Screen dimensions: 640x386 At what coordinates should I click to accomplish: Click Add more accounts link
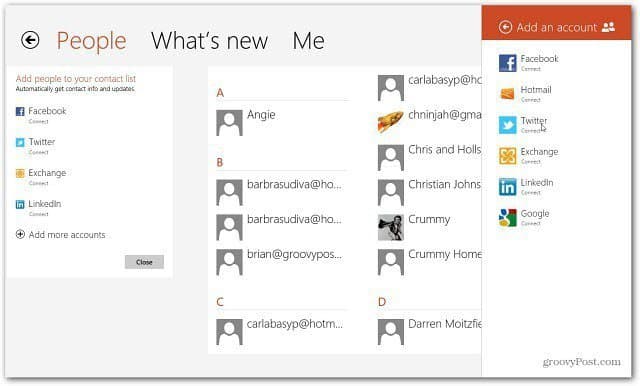(67, 235)
